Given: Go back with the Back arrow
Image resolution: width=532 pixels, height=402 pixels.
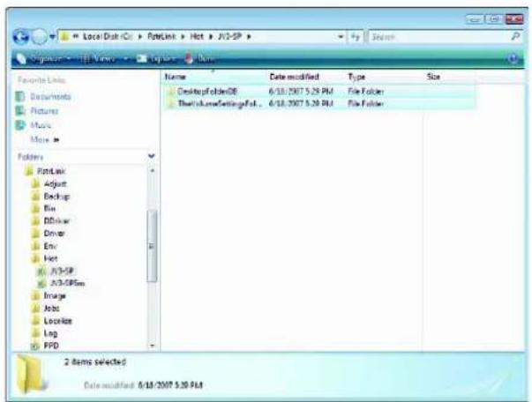Looking at the screenshot, I should pyautogui.click(x=20, y=37).
